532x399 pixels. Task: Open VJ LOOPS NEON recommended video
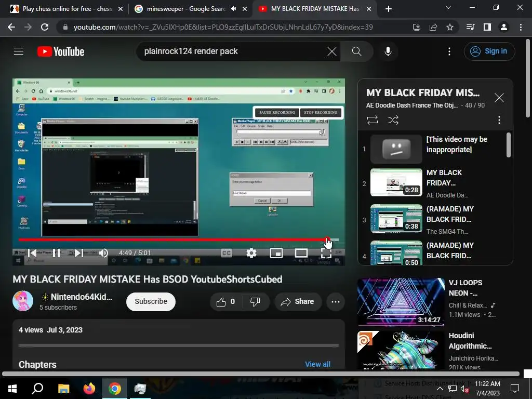pyautogui.click(x=401, y=302)
